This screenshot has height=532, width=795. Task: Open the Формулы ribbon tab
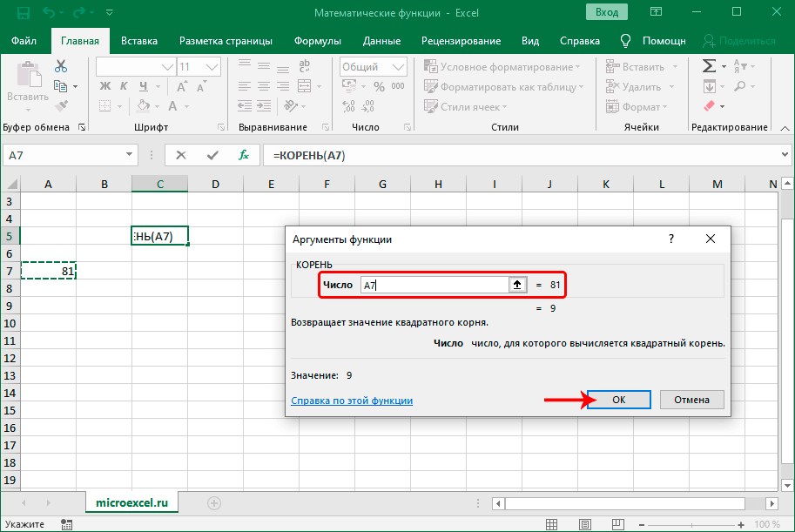(317, 41)
